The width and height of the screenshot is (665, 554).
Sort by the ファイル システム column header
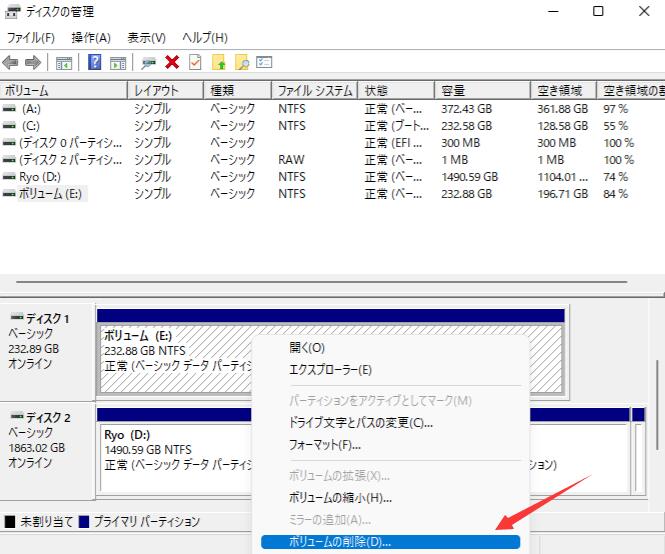coord(313,90)
